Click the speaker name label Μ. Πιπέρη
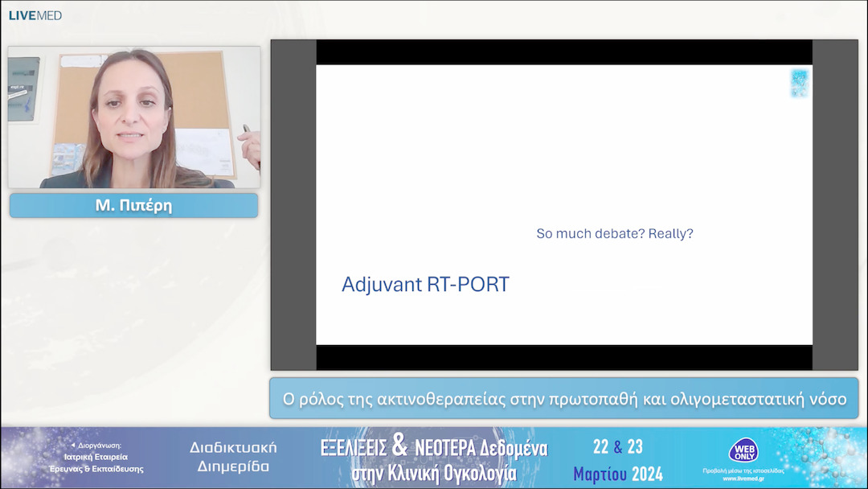 click(x=134, y=205)
